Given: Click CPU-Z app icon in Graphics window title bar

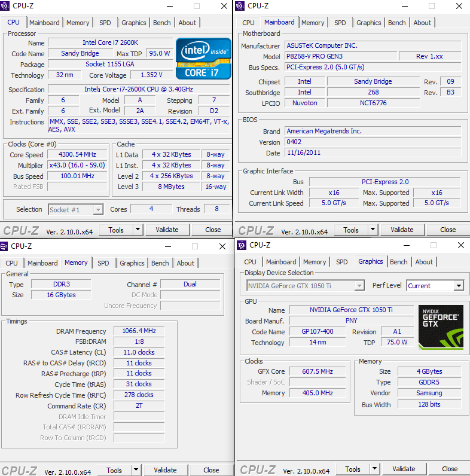Looking at the screenshot, I should [242, 245].
